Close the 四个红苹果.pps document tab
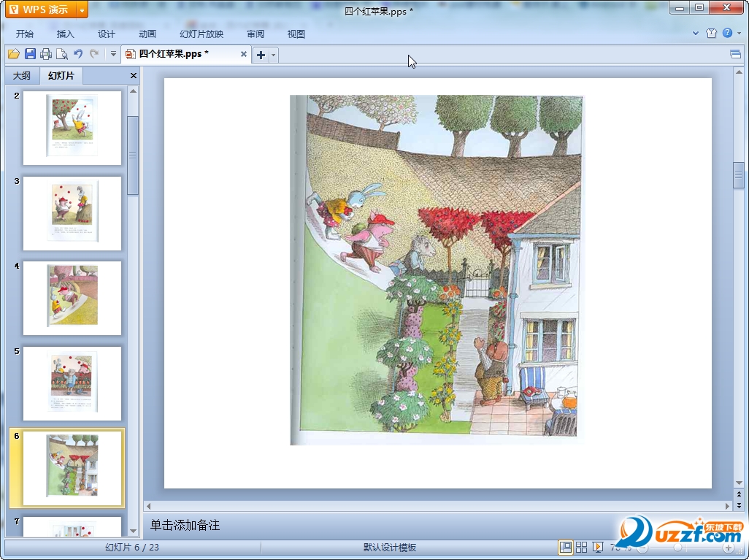The image size is (749, 560). pyautogui.click(x=244, y=54)
